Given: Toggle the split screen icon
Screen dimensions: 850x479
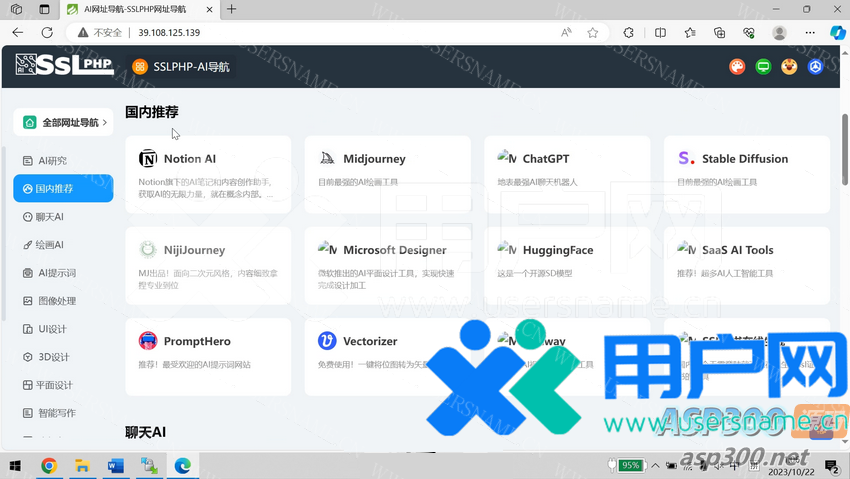Looking at the screenshot, I should (660, 33).
